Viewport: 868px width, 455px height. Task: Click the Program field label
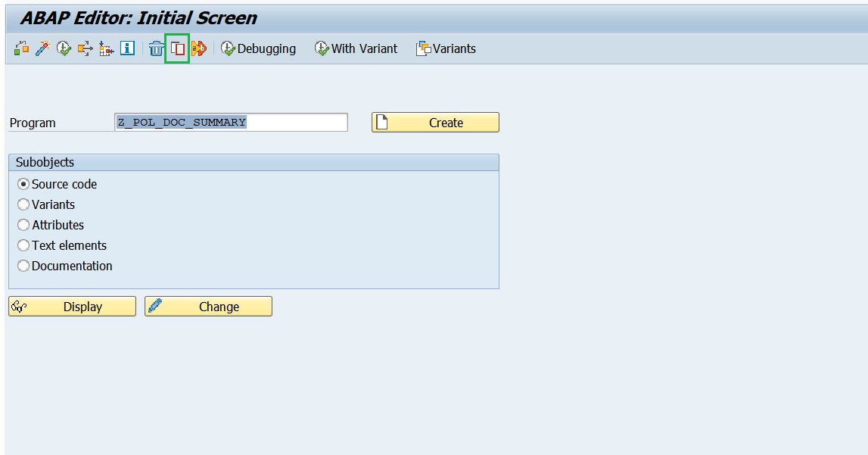coord(33,123)
